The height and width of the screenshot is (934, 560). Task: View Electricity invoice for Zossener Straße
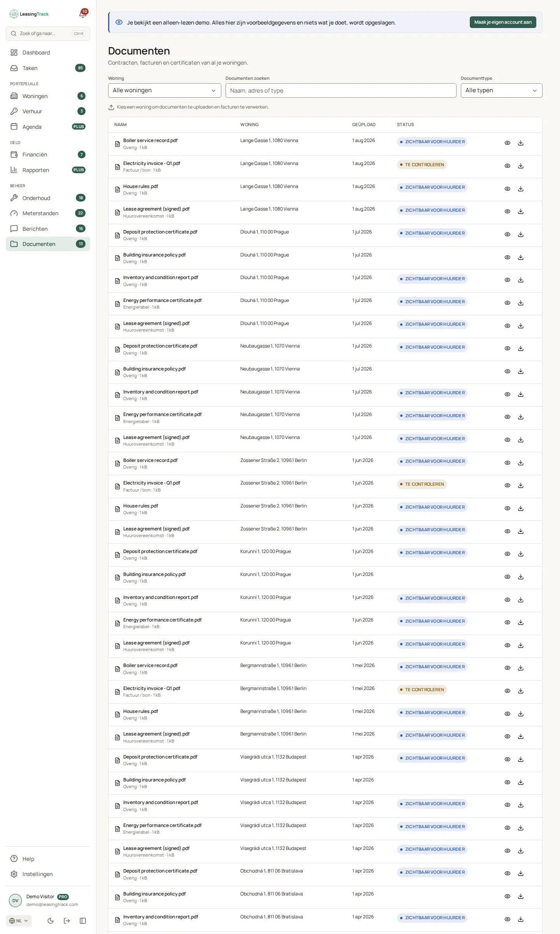point(507,485)
